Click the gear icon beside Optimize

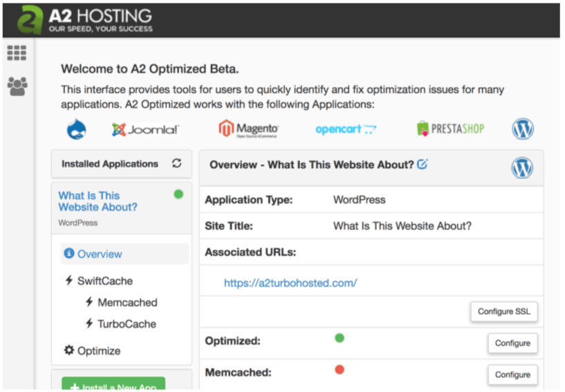[69, 350]
